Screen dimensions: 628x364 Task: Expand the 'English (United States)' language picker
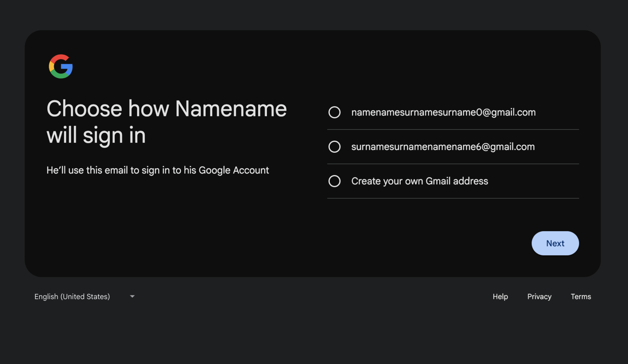pyautogui.click(x=85, y=296)
